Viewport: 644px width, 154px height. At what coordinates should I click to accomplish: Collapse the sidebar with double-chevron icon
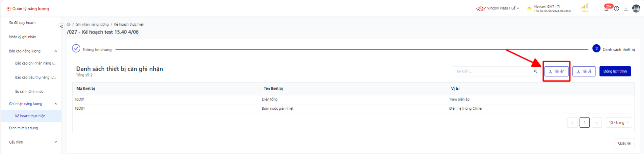pos(62,26)
